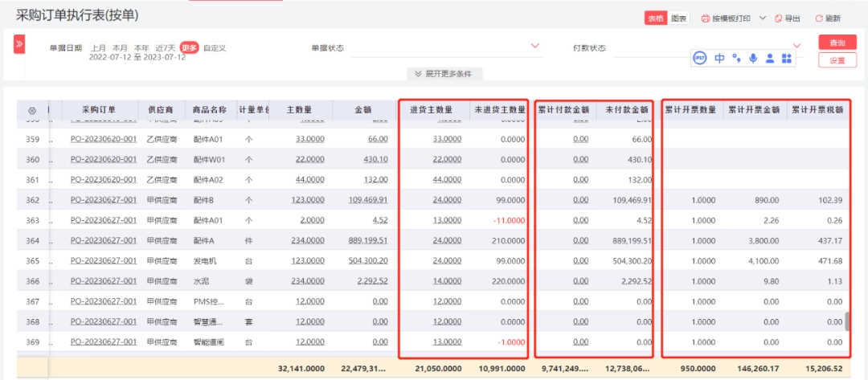Click received quantity 13.0000 in row 363

tap(447, 220)
